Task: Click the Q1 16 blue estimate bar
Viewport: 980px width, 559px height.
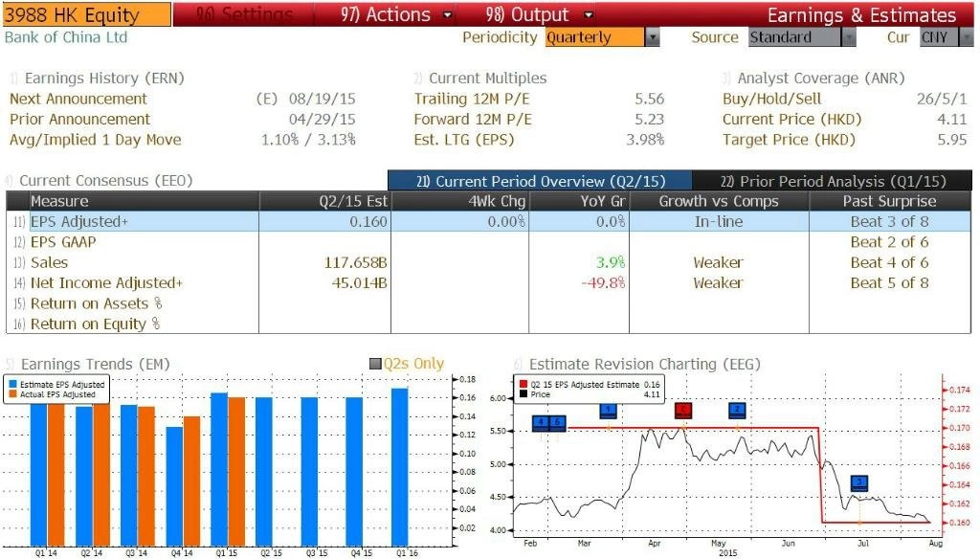Action: point(400,467)
